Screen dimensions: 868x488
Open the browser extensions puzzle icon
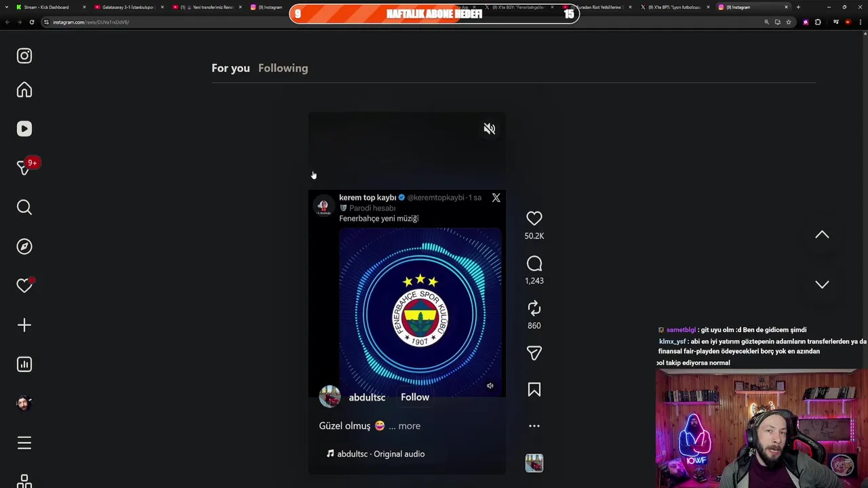(x=818, y=22)
